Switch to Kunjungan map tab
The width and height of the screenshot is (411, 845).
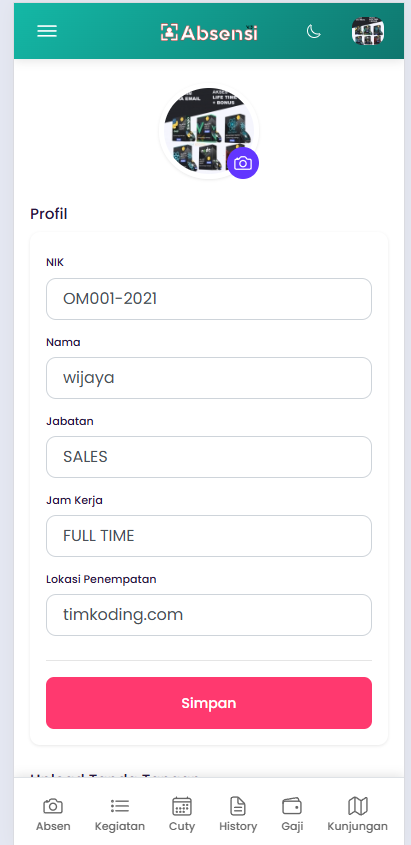(x=358, y=814)
